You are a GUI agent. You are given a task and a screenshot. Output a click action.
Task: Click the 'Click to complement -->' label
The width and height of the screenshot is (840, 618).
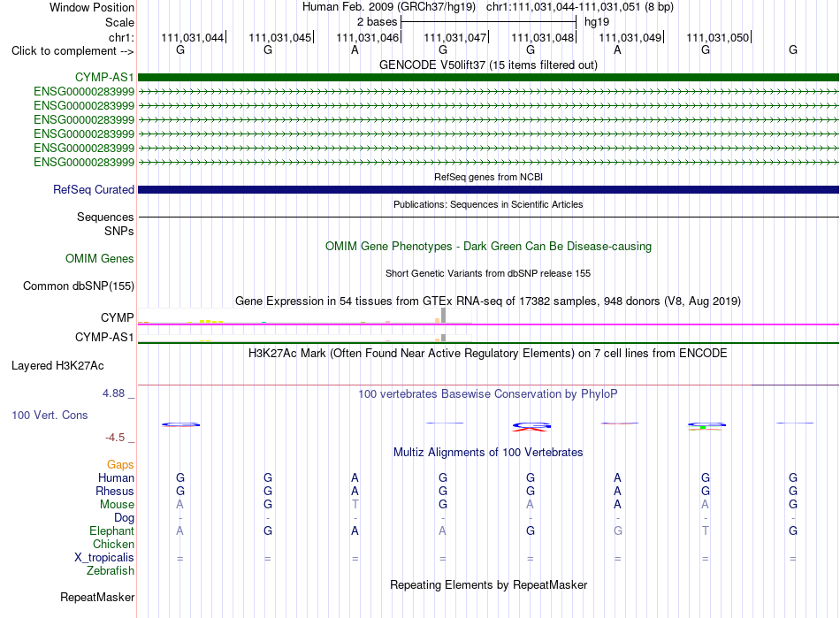73,51
